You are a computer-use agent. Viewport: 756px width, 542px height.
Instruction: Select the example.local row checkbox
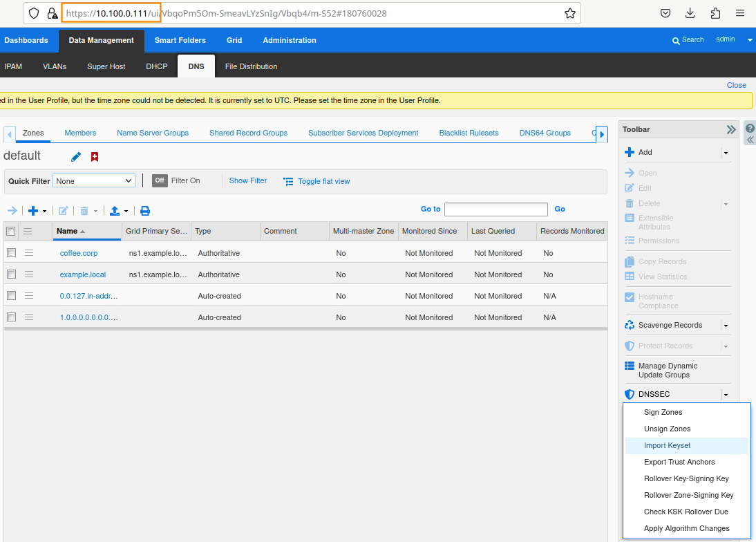(x=11, y=274)
